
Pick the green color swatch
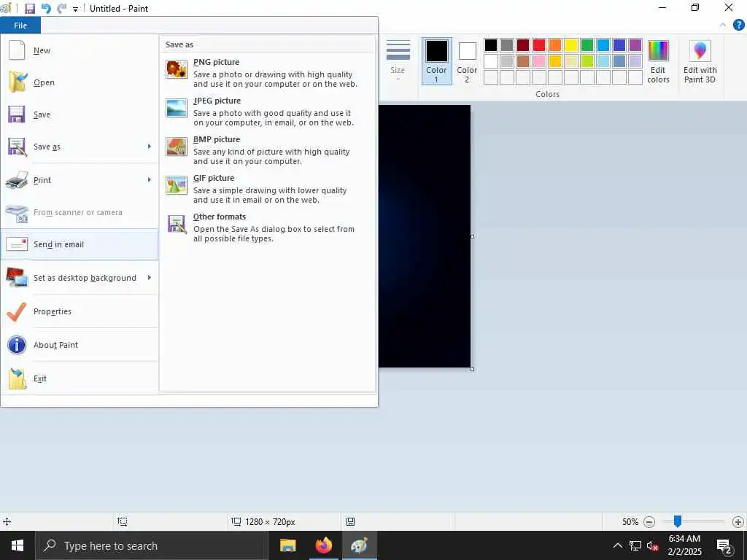[x=587, y=45]
